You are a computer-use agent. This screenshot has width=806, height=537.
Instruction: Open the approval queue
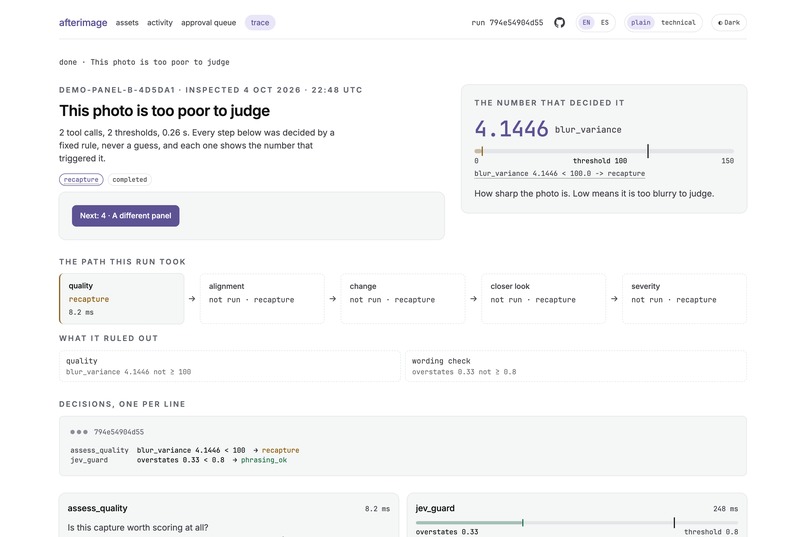coord(208,23)
